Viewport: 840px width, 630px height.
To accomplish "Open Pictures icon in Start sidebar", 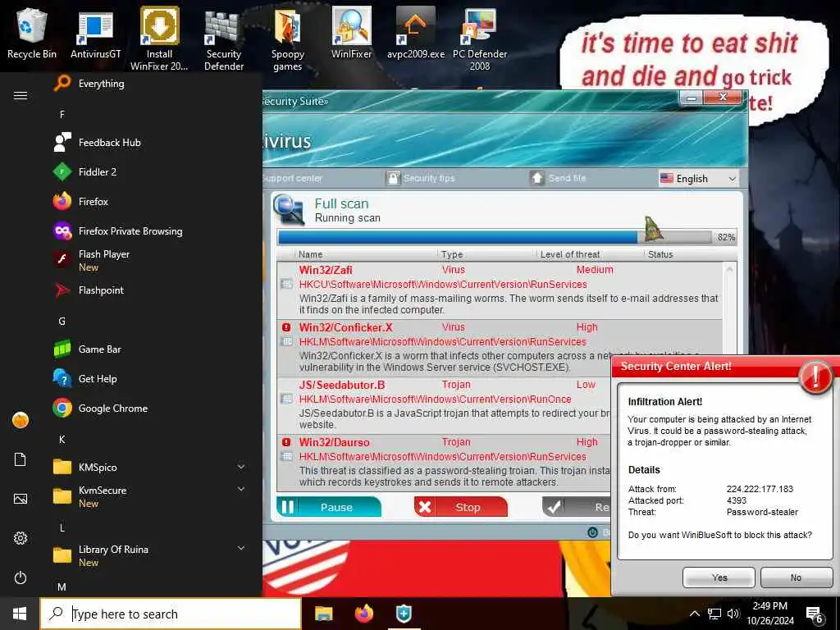I will (21, 499).
